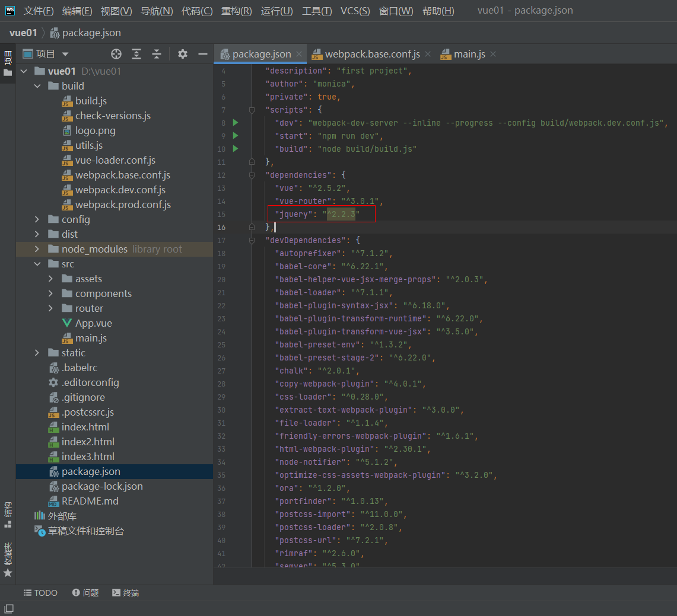
Task: Toggle the scripts block fold marker
Action: coord(252,110)
